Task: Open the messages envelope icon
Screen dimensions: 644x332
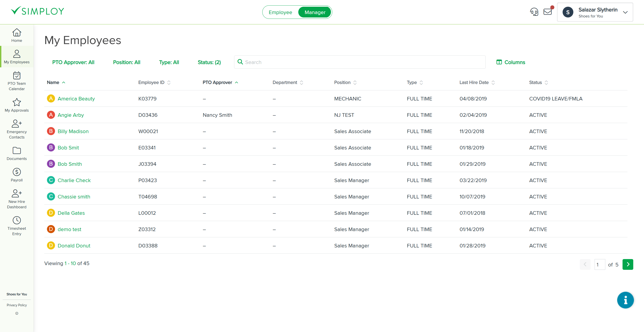Action: (548, 11)
